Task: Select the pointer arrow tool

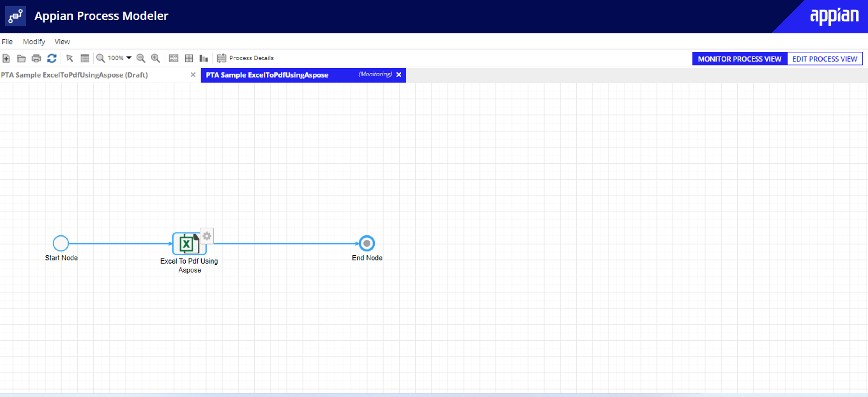Action: 70,58
